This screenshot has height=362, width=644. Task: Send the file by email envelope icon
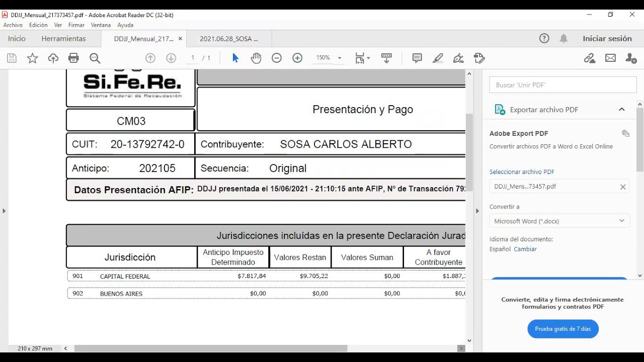click(x=610, y=58)
